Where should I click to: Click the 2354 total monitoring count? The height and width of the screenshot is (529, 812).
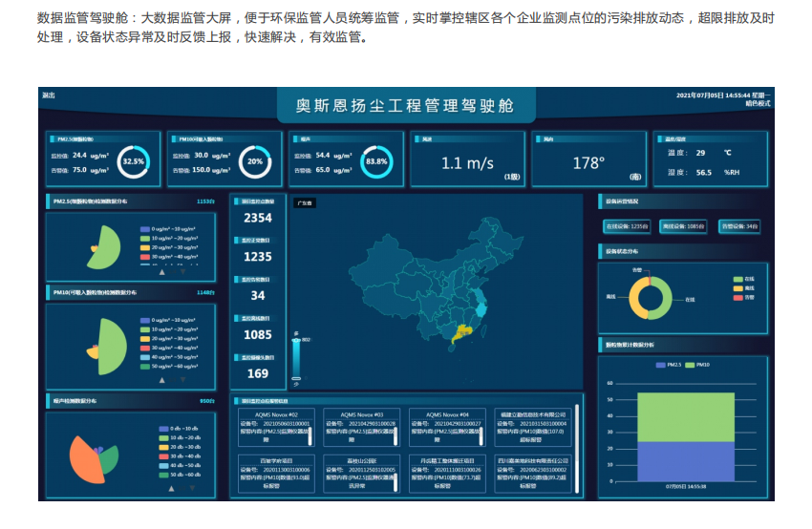(258, 218)
